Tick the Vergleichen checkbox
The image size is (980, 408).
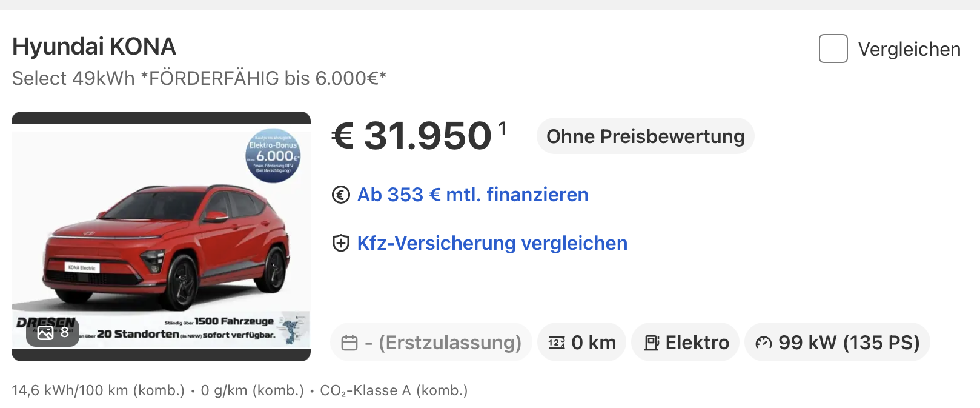[833, 48]
